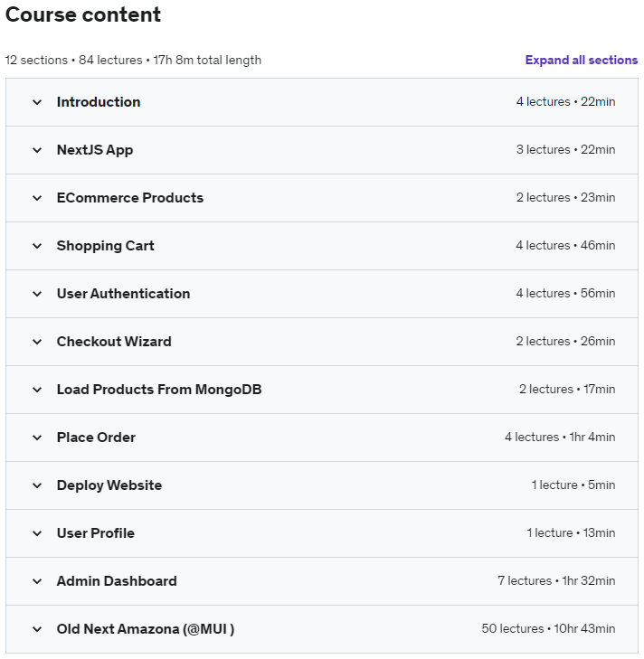Select the Shopping Cart section title
This screenshot has width=644, height=659.
click(x=105, y=246)
